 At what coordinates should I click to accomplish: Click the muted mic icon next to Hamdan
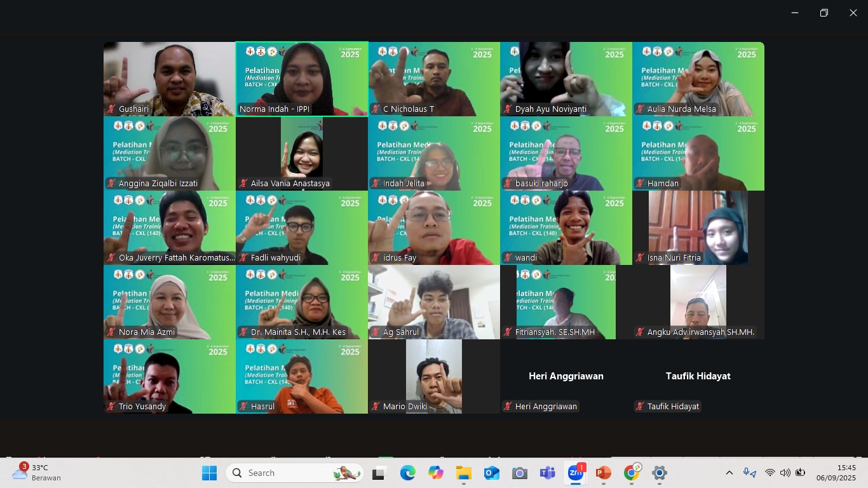point(641,184)
